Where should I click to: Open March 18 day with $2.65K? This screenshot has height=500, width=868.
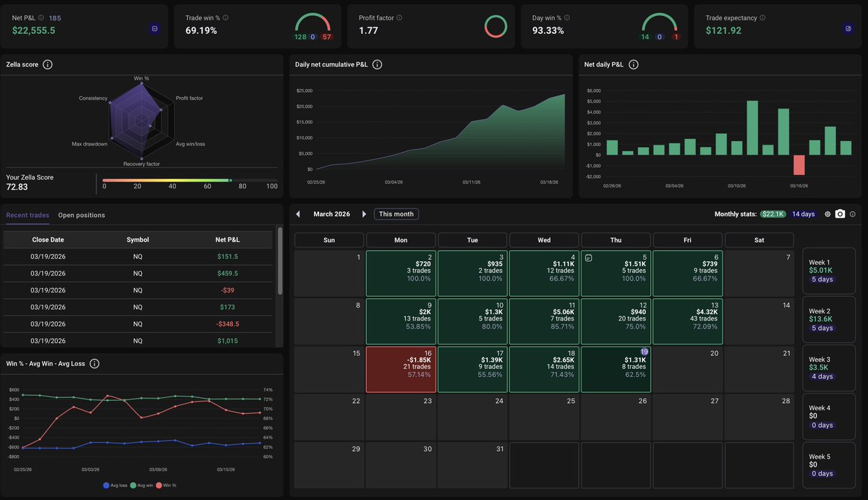tap(544, 369)
